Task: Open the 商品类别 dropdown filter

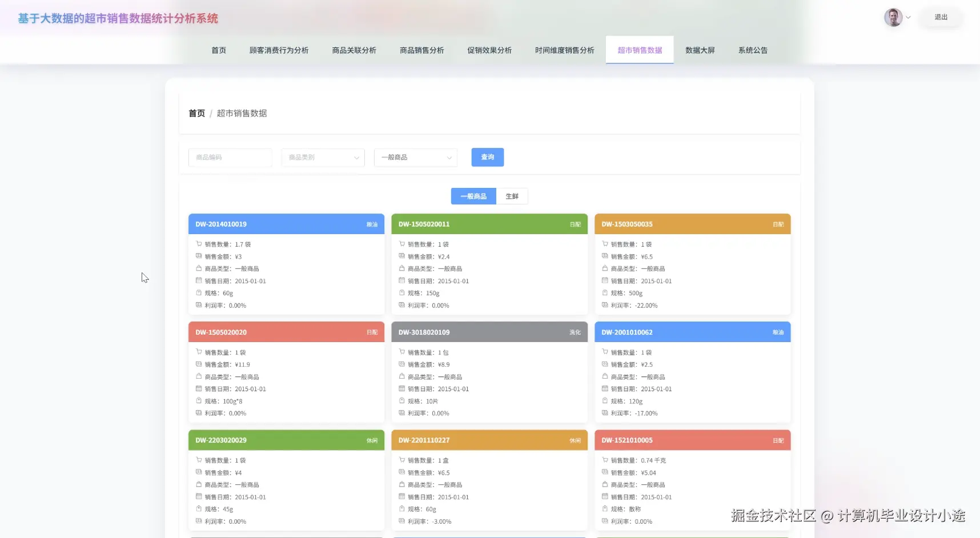Action: click(323, 157)
